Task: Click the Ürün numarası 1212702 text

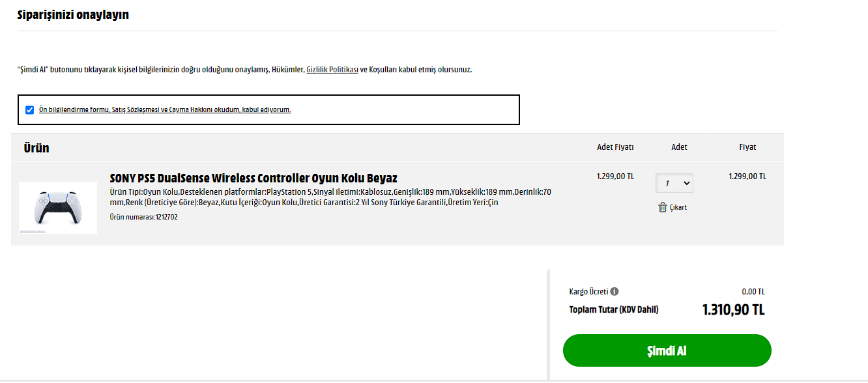Action: pyautogui.click(x=143, y=217)
